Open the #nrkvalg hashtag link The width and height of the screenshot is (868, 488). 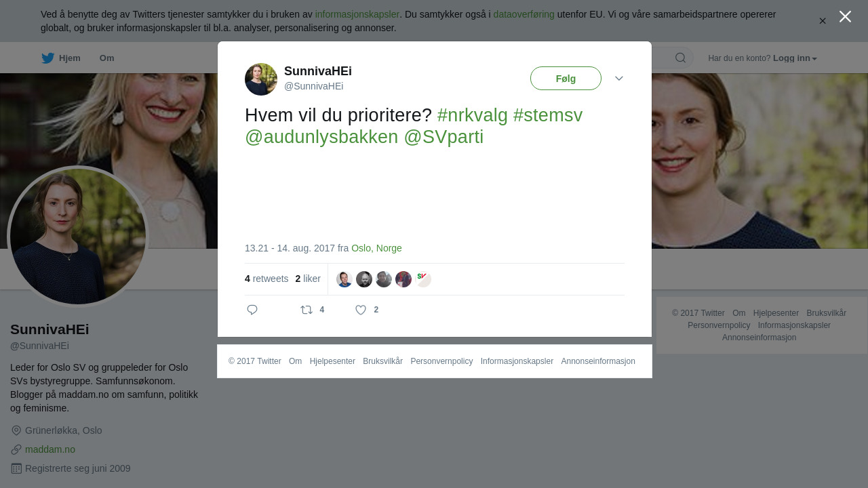(x=473, y=115)
